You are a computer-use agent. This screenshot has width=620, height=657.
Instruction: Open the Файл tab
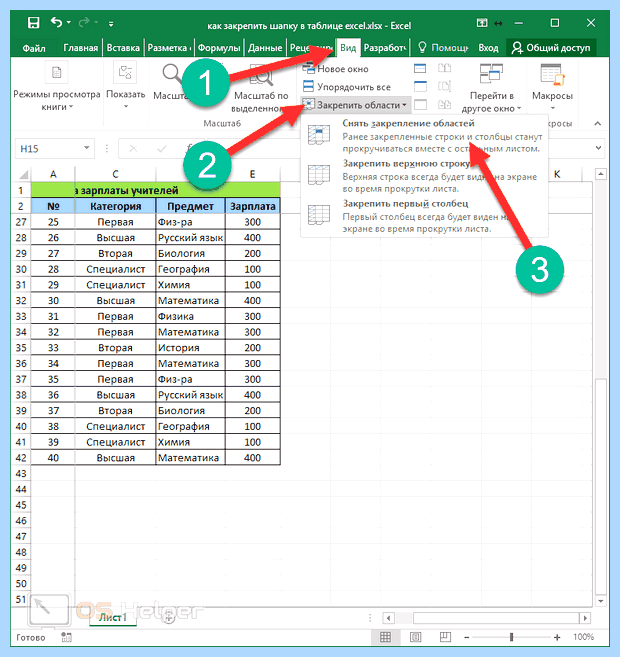[x=34, y=48]
